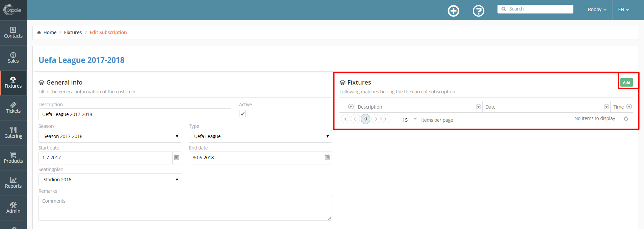
Task: Open the Robby user menu
Action: (x=597, y=9)
